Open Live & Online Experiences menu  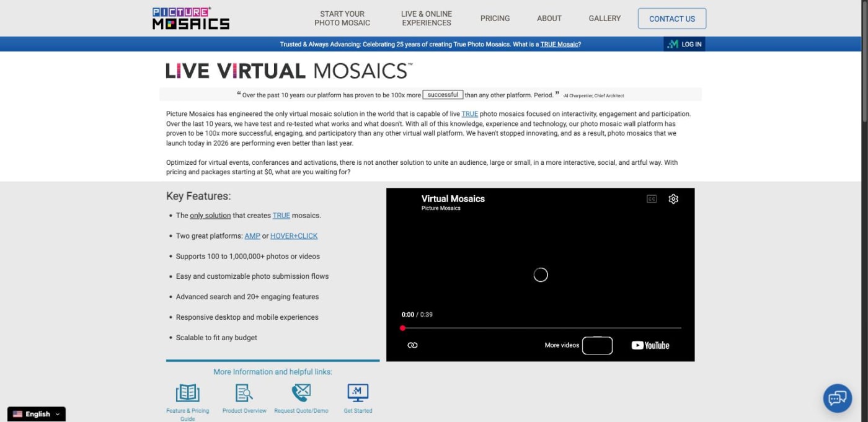pos(427,19)
